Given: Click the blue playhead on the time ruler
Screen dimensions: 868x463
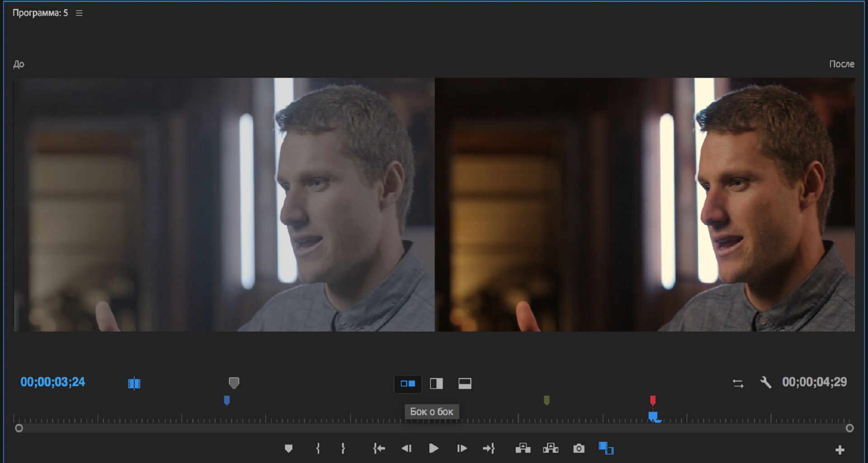Looking at the screenshot, I should (x=654, y=416).
